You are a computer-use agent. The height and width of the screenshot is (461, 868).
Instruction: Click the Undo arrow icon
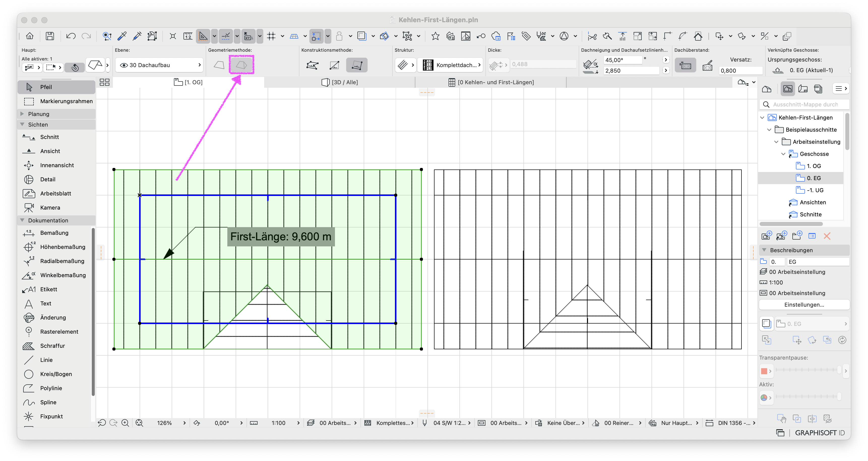coord(70,36)
